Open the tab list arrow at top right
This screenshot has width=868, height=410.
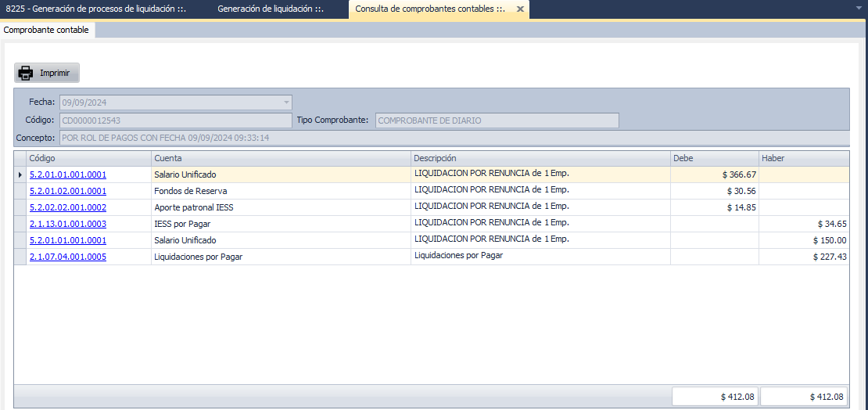point(859,9)
